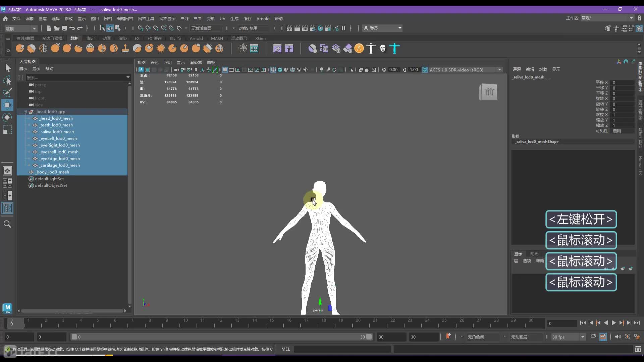Open the 文件 menu
This screenshot has height=362, width=644.
click(x=16, y=18)
